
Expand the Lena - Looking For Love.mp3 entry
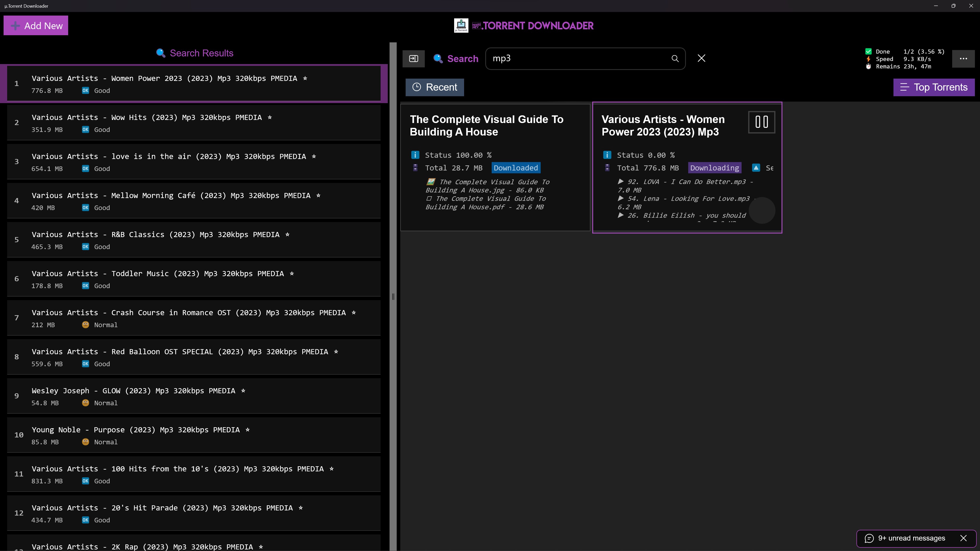coord(621,199)
